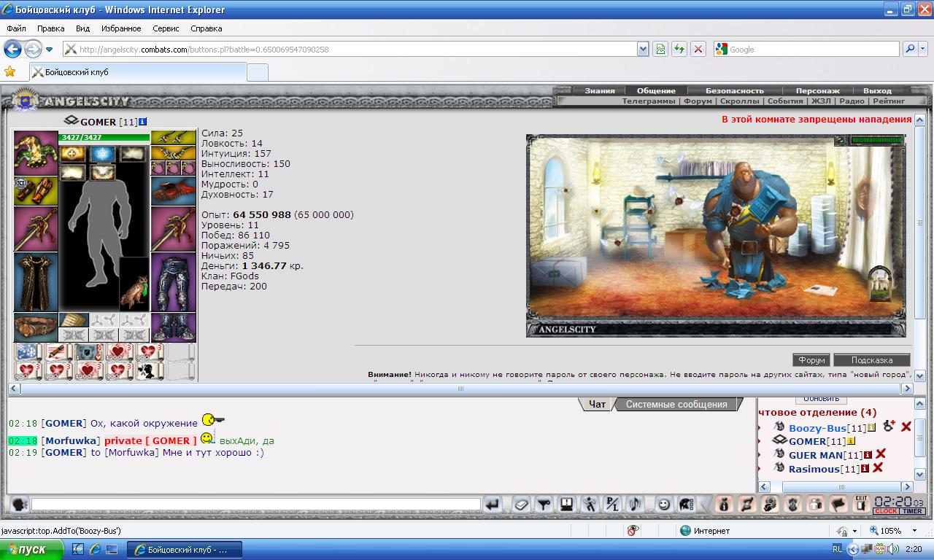Open the Знания section
Screen dimensions: 934x560
[x=600, y=91]
